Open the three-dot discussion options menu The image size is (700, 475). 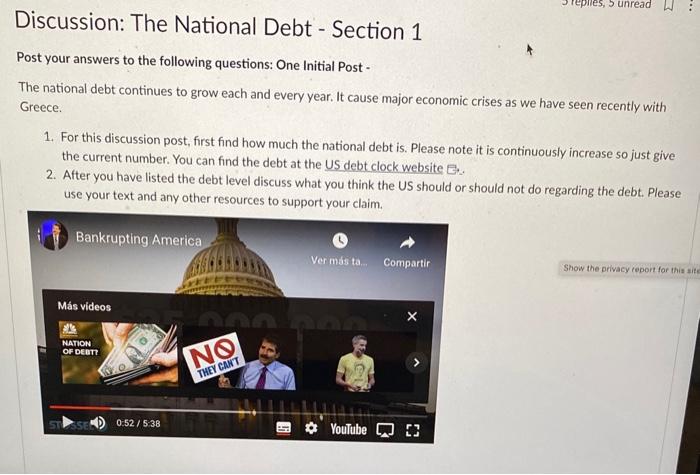tap(691, 5)
